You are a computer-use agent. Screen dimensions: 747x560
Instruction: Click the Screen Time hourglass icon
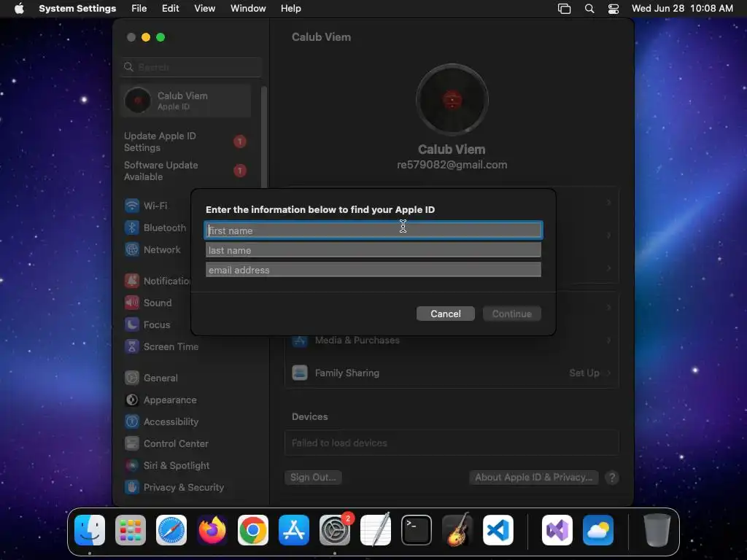tap(132, 346)
